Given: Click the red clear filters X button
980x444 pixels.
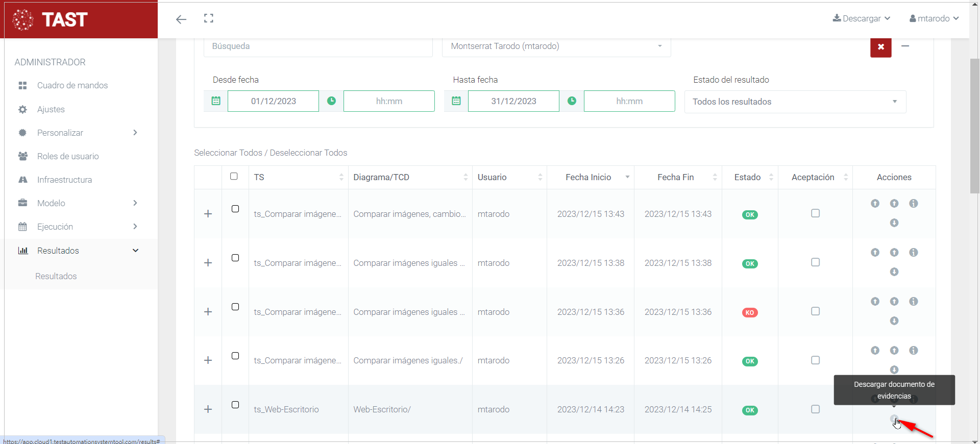Looking at the screenshot, I should coord(880,47).
